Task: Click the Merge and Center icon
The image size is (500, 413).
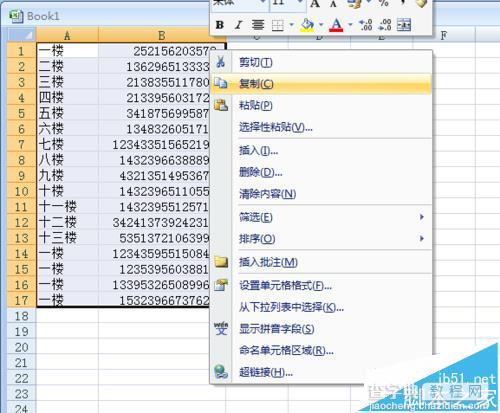Action: 404,25
